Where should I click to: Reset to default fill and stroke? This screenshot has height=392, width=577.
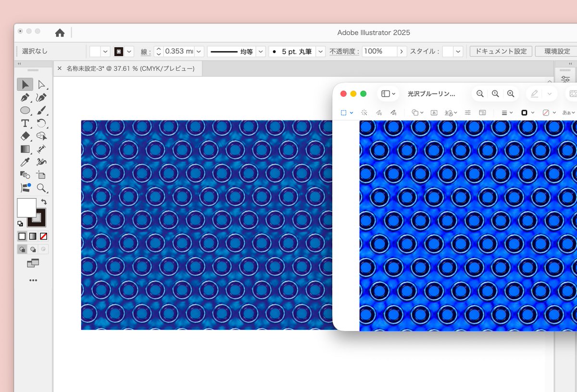point(20,224)
